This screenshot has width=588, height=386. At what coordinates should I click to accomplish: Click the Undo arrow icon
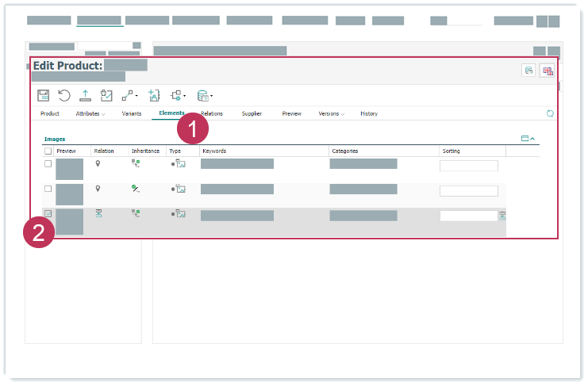(x=64, y=96)
